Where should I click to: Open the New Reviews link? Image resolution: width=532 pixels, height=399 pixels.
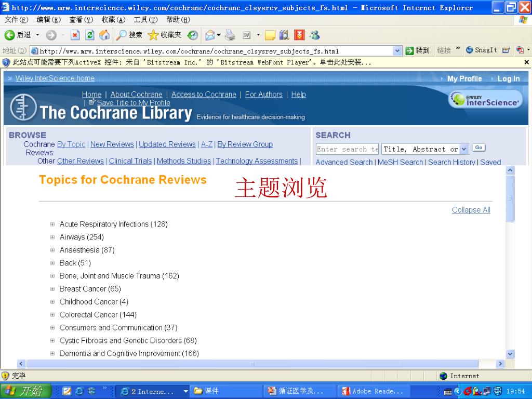coord(112,144)
